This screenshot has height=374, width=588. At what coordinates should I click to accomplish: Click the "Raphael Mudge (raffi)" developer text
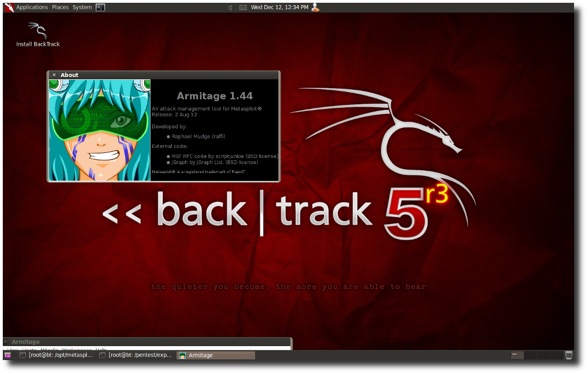pos(199,137)
